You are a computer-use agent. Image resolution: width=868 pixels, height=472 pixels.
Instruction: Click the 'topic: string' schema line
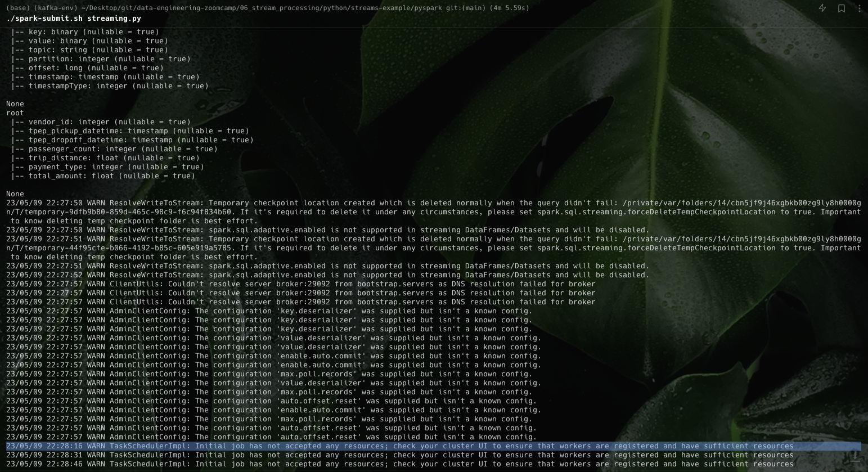(89, 50)
